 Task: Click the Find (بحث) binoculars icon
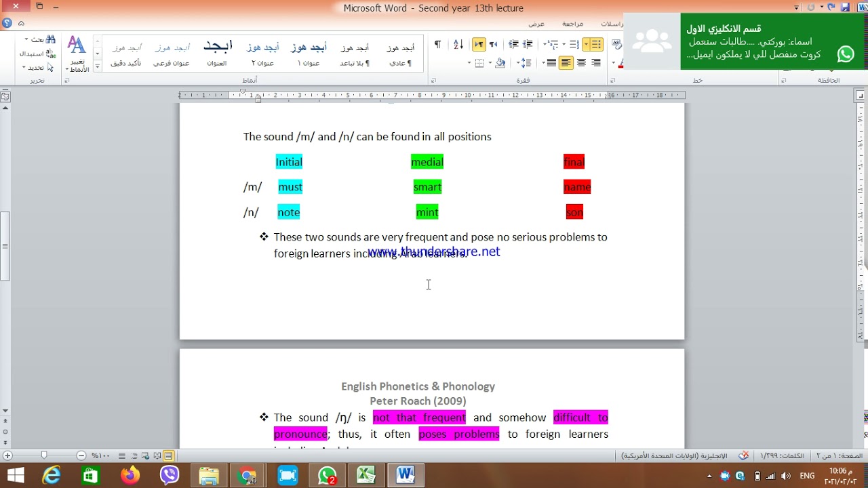51,40
